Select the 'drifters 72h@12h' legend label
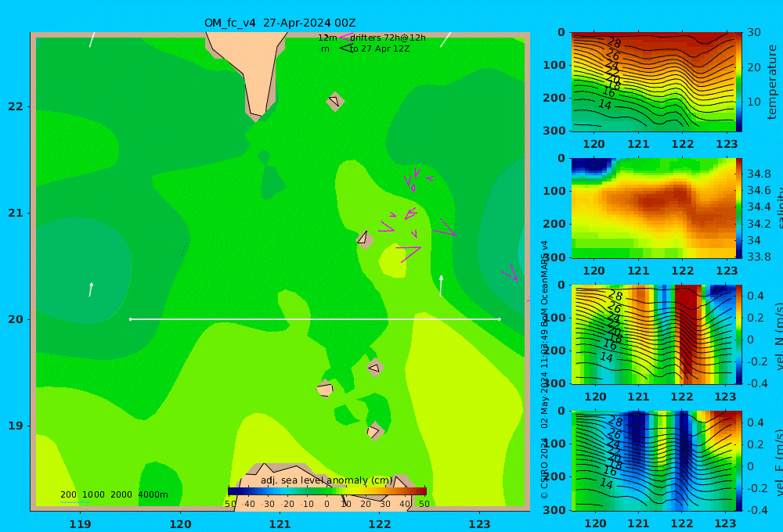This screenshot has height=532, width=783. click(x=388, y=38)
